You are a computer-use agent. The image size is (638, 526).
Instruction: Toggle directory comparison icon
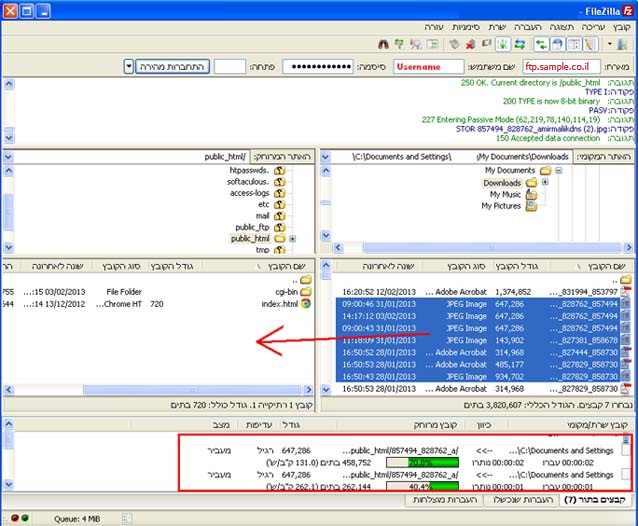[x=415, y=44]
